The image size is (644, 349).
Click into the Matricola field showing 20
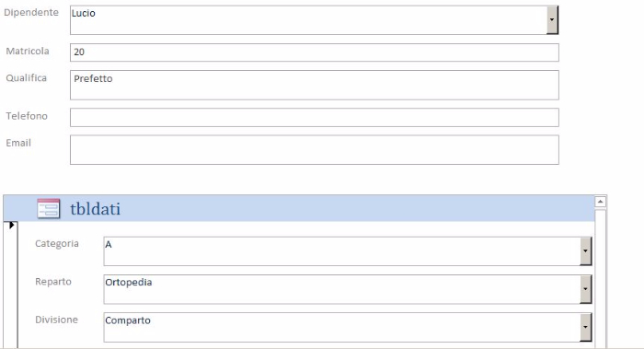pos(315,52)
